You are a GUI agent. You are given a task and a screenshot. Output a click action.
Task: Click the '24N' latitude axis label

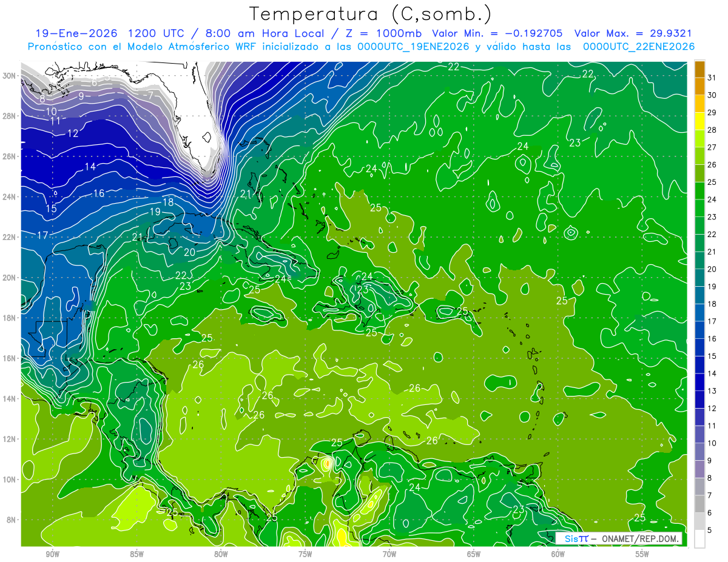point(10,197)
